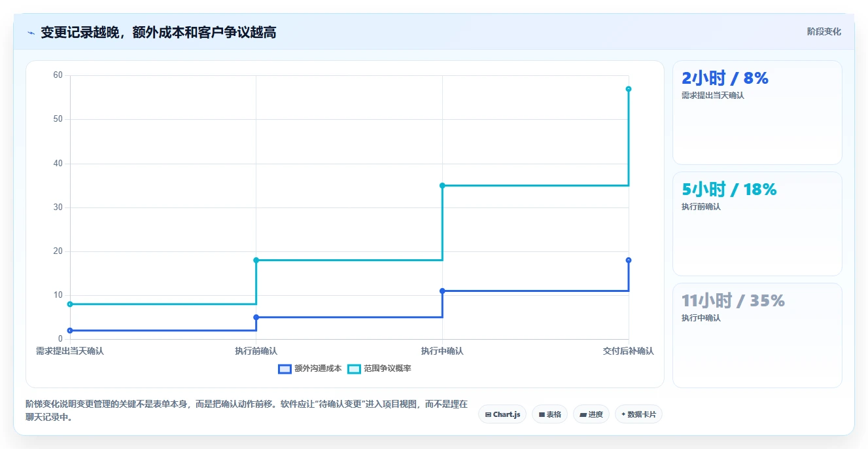
Task: Toggle the 额外沟通成本 legend item
Action: pyautogui.click(x=309, y=368)
